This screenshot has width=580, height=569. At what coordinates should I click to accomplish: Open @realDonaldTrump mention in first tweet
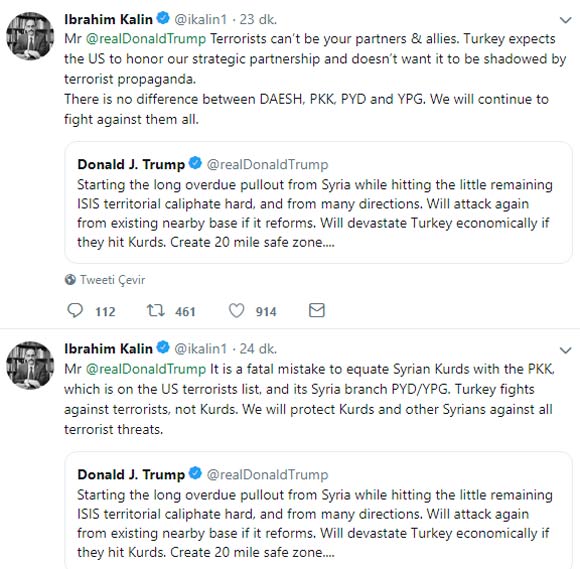[x=146, y=39]
